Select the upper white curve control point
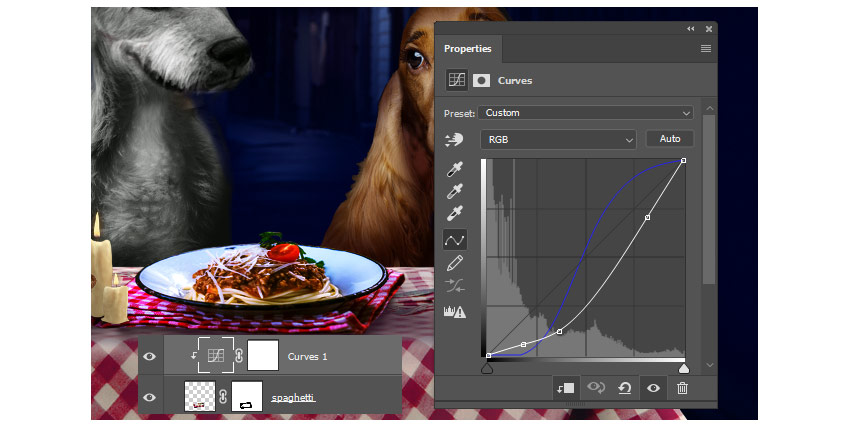The width and height of the screenshot is (850, 428). (x=647, y=217)
